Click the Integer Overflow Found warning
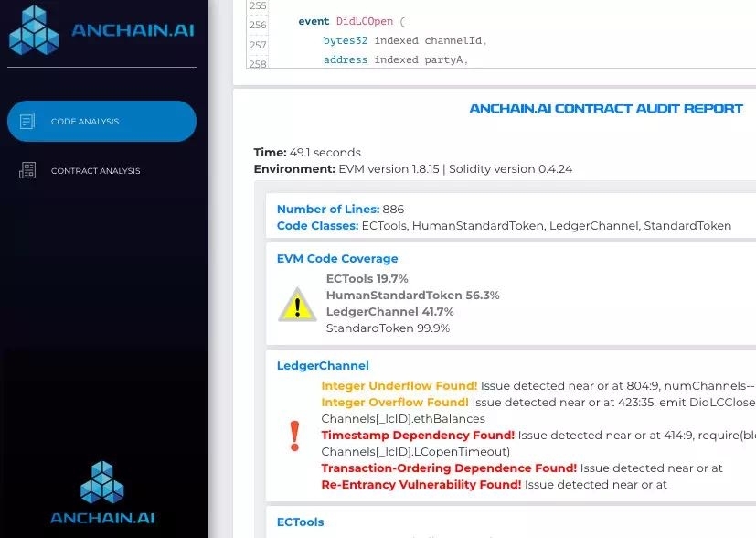 (395, 403)
